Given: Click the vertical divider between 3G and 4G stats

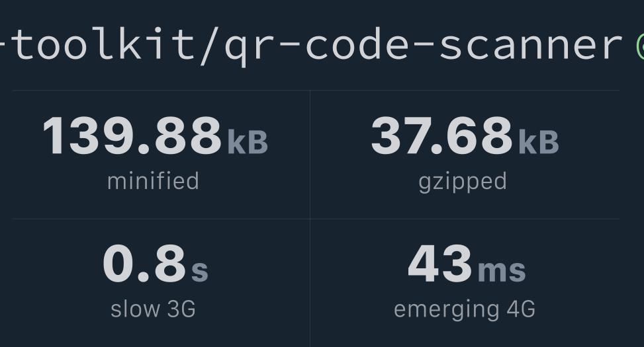Looking at the screenshot, I should (310, 283).
